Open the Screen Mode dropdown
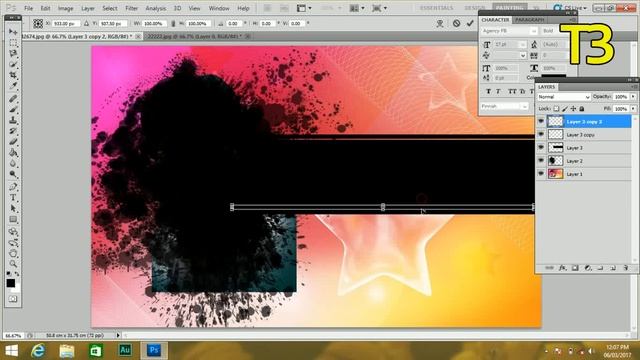Image resolution: width=640 pixels, height=360 pixels. tap(380, 8)
